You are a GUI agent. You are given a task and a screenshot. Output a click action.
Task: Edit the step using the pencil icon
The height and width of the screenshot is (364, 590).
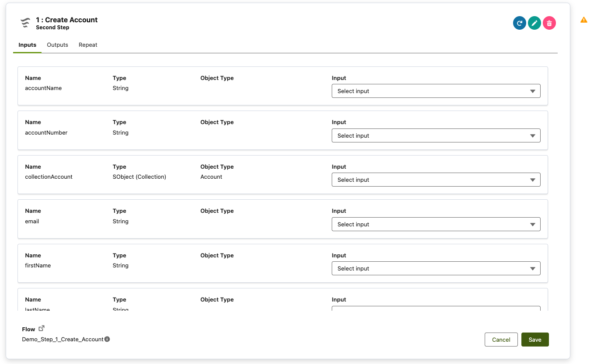click(534, 23)
